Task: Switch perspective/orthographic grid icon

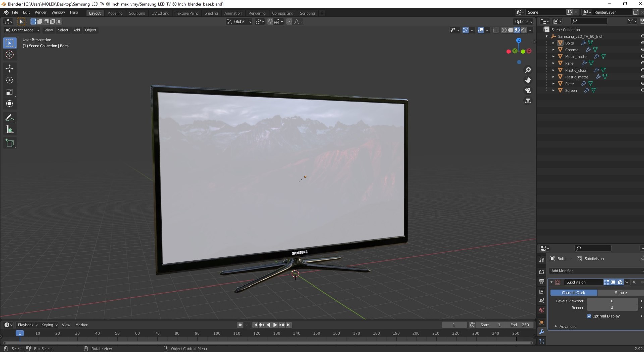Action: (528, 101)
